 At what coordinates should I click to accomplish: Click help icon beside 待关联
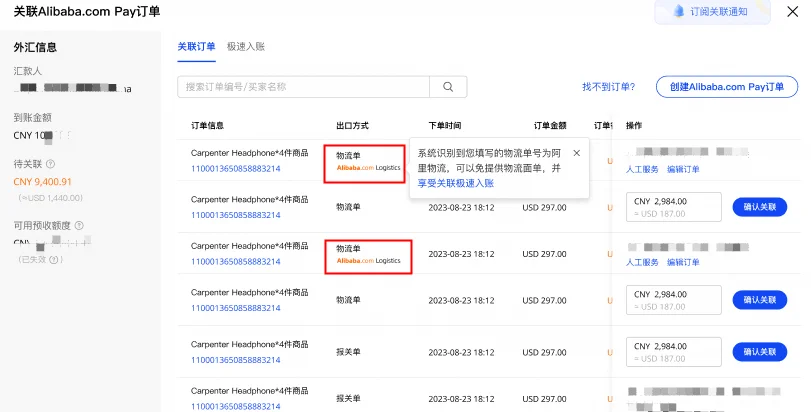click(50, 164)
